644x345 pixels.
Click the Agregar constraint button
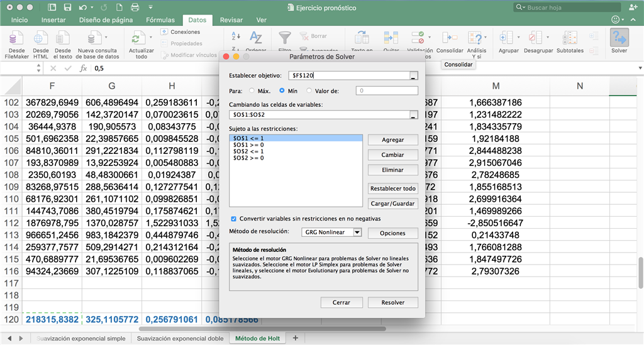[392, 140]
